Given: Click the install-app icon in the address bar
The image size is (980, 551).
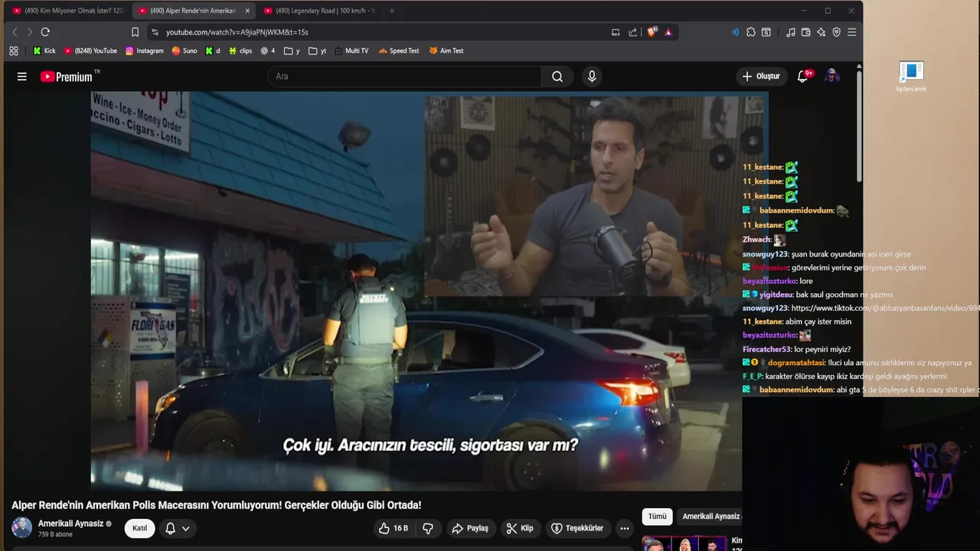Looking at the screenshot, I should 616,32.
